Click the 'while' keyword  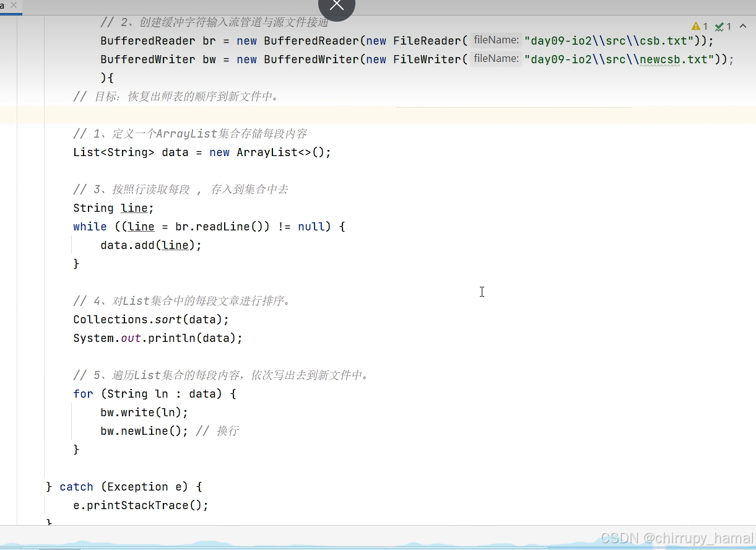(90, 227)
